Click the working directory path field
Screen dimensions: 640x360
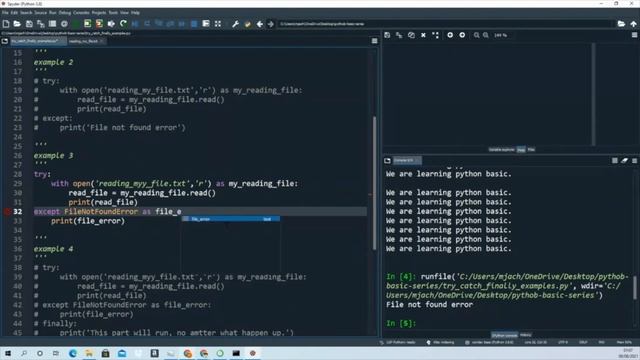pos(446,24)
